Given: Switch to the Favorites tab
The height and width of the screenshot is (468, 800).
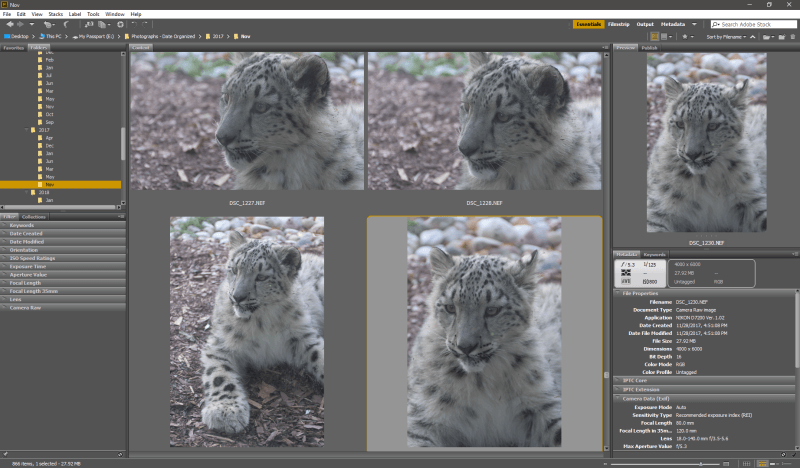Looking at the screenshot, I should 13,48.
